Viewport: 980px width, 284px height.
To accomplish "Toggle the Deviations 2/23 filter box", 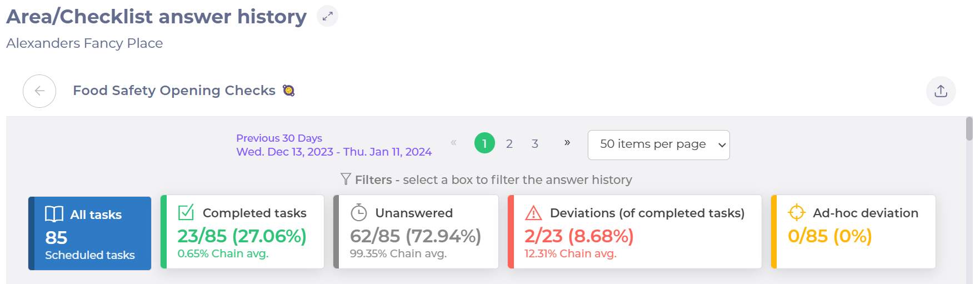I will click(634, 232).
